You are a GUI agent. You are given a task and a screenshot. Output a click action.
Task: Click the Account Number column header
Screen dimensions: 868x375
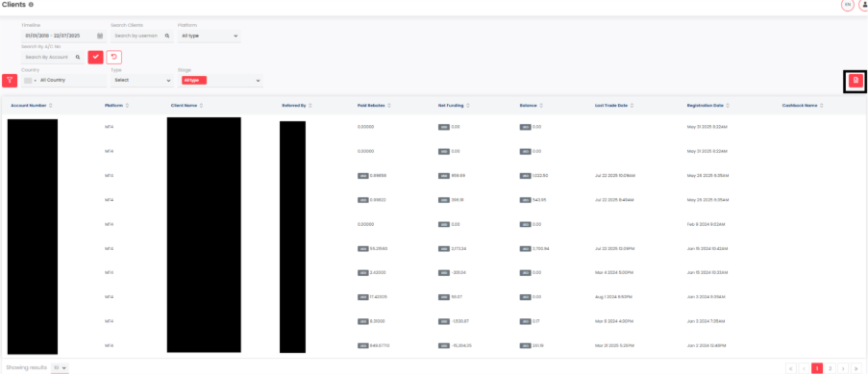[28, 105]
